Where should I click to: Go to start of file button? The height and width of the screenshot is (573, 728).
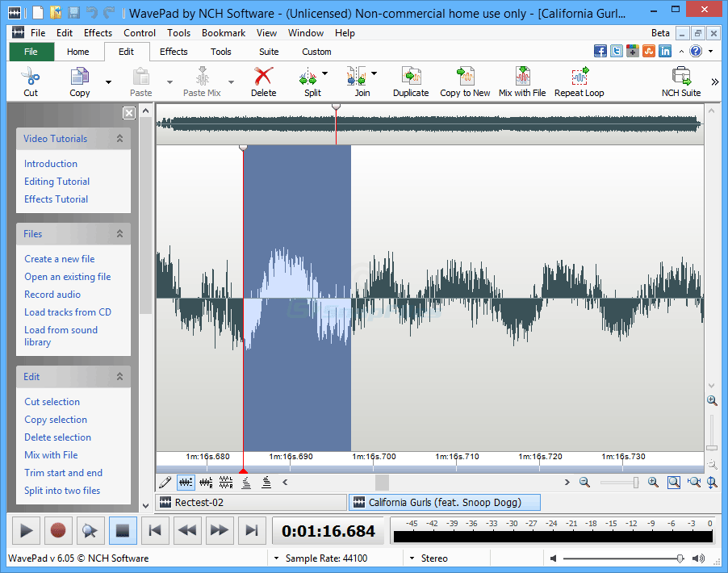155,530
